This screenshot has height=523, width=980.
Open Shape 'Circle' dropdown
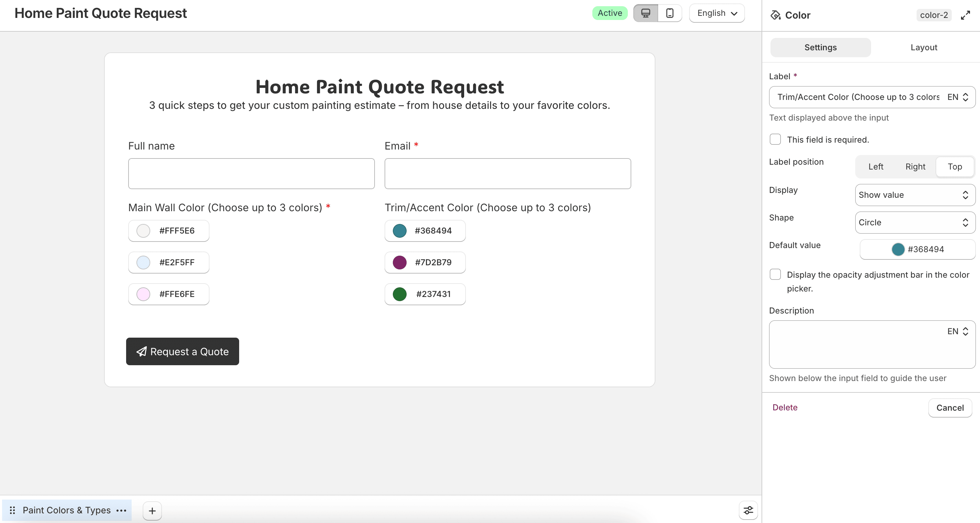pos(915,223)
